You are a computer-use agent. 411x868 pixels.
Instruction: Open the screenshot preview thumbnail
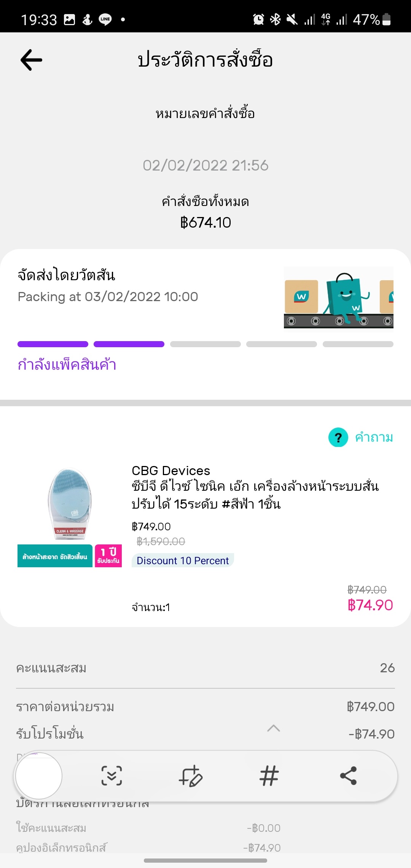click(38, 775)
